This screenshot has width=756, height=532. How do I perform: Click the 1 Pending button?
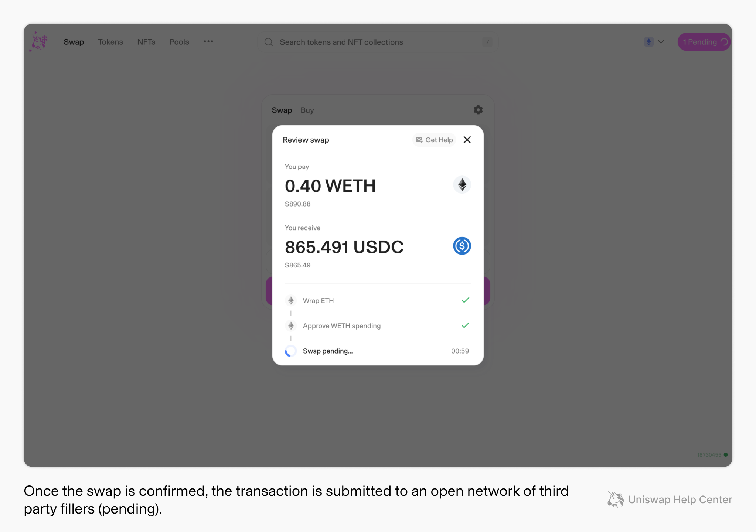pyautogui.click(x=703, y=42)
